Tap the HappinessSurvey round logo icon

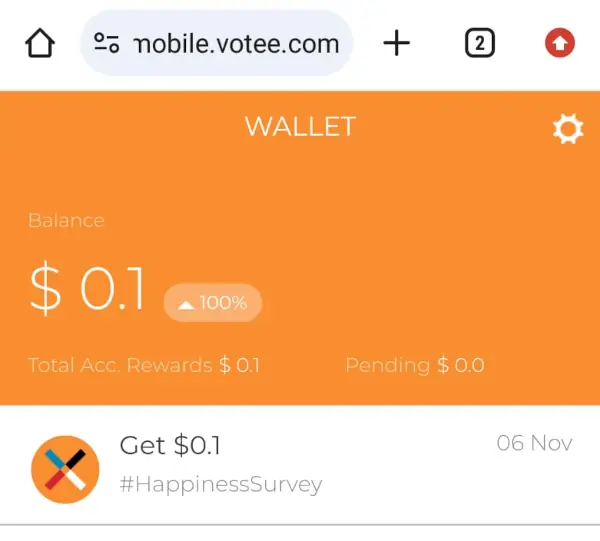[65, 469]
